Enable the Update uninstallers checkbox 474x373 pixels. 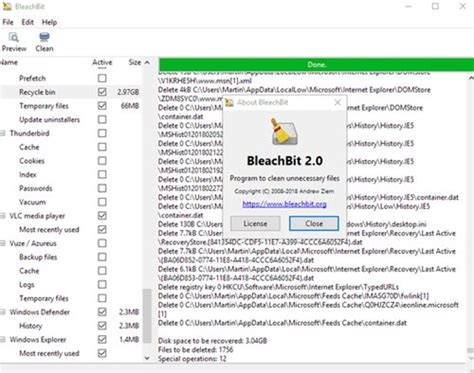pyautogui.click(x=102, y=119)
